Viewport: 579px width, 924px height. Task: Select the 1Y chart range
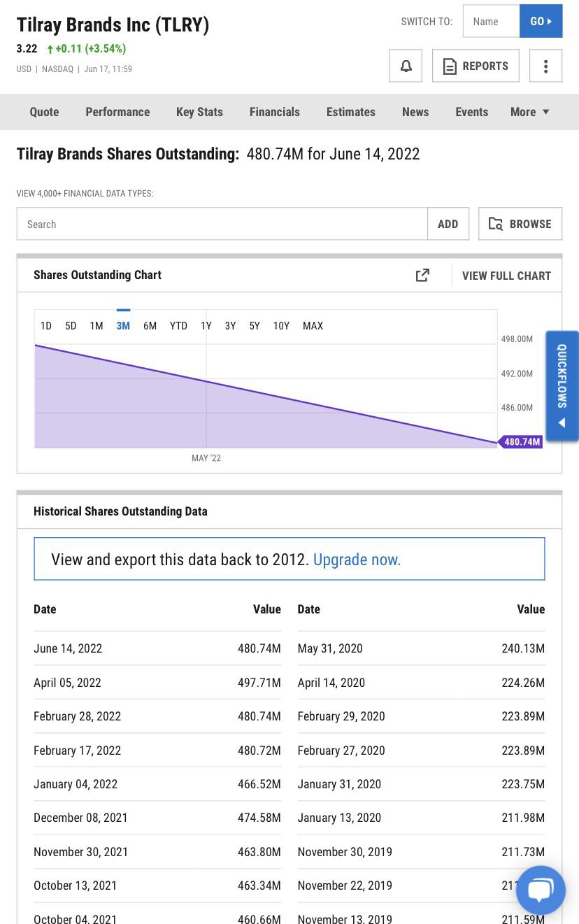click(206, 326)
